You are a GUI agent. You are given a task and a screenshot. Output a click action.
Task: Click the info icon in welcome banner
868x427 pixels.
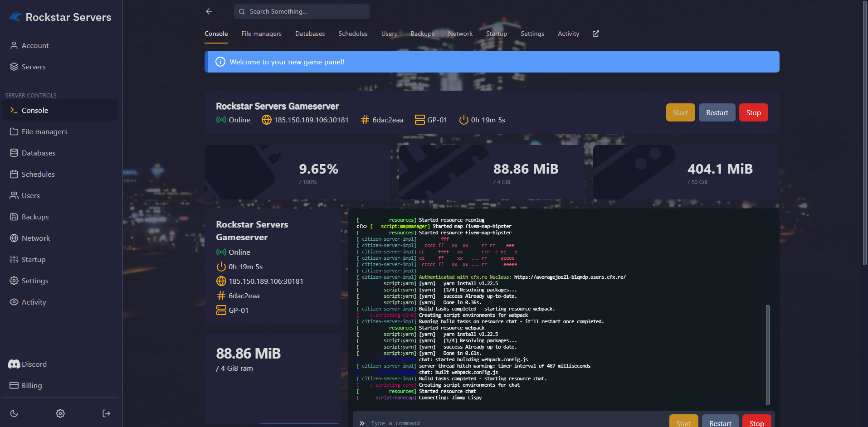click(220, 62)
